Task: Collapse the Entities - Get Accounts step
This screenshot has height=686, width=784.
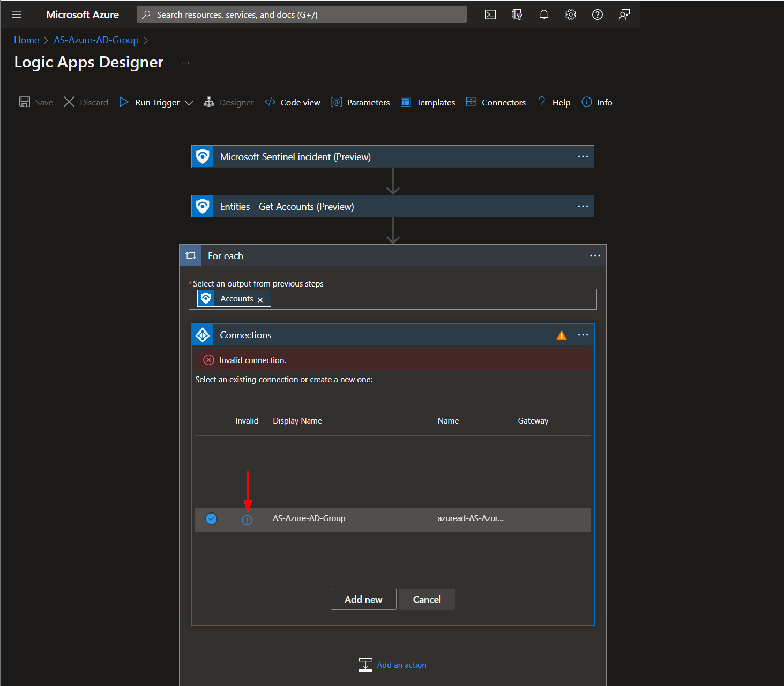Action: (393, 206)
